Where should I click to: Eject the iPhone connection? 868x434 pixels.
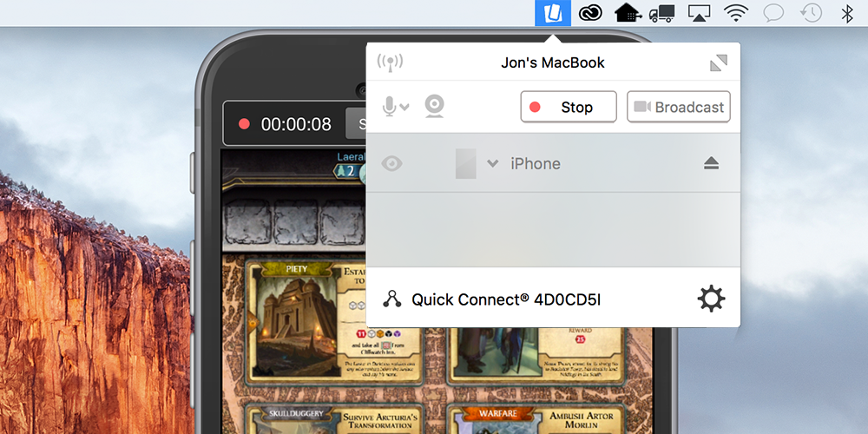(712, 163)
